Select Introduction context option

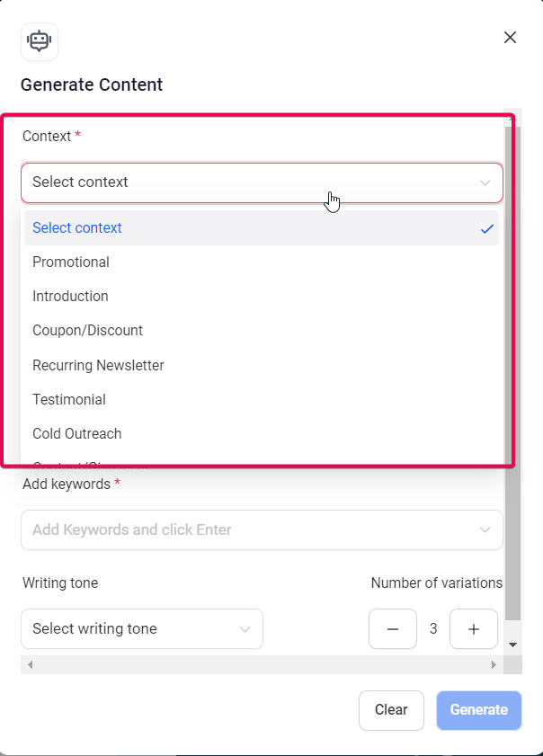click(x=70, y=297)
